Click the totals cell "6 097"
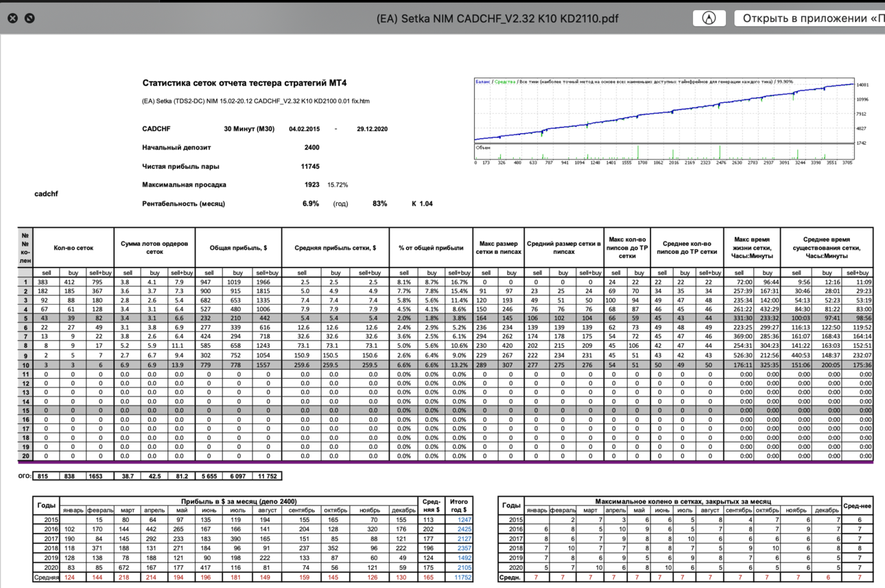The image size is (885, 588). click(x=238, y=475)
